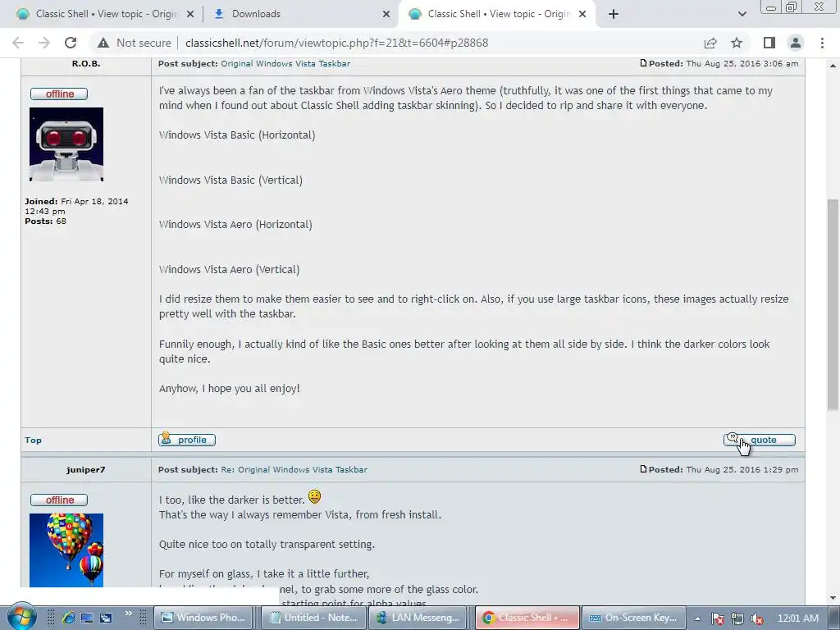This screenshot has height=630, width=840.
Task: Quote R.O.B.'s post
Action: (x=759, y=440)
